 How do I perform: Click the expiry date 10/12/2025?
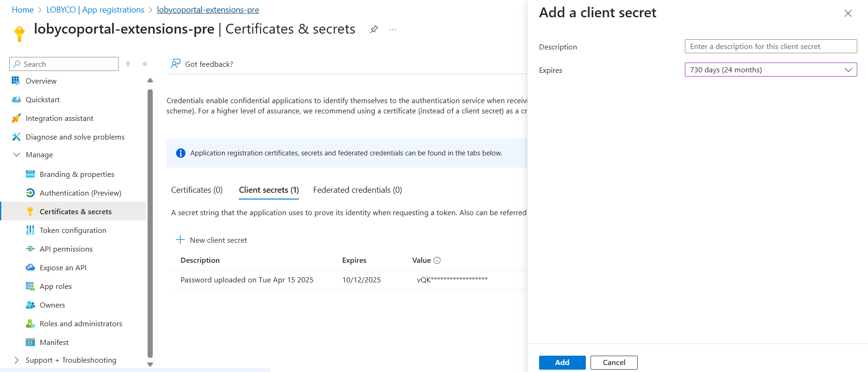click(x=361, y=280)
